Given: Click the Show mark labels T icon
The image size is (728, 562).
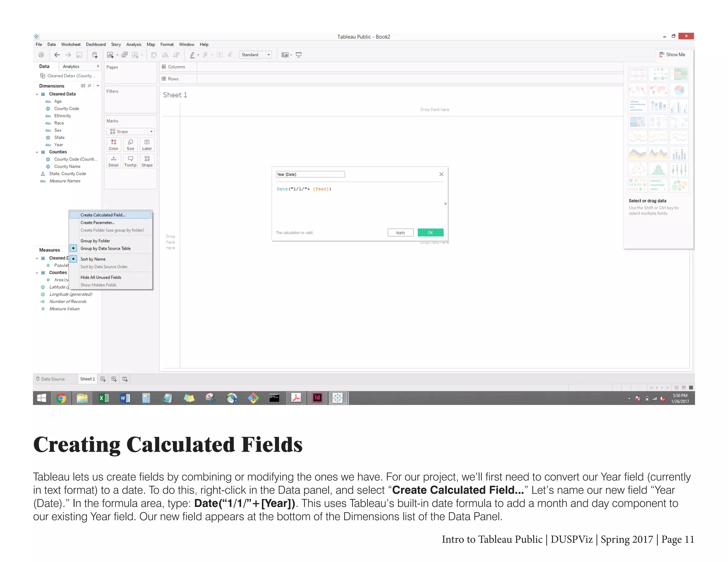Looking at the screenshot, I should click(220, 55).
